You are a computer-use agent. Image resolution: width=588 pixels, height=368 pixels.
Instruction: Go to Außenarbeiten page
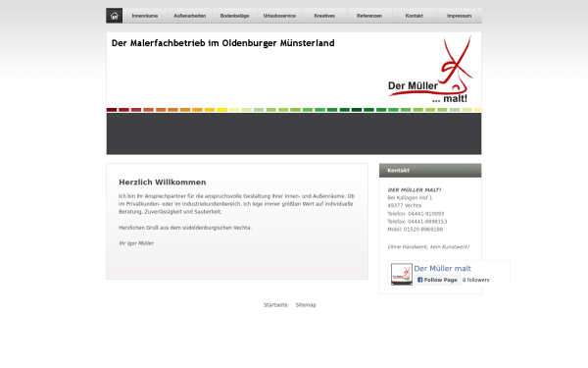point(190,16)
